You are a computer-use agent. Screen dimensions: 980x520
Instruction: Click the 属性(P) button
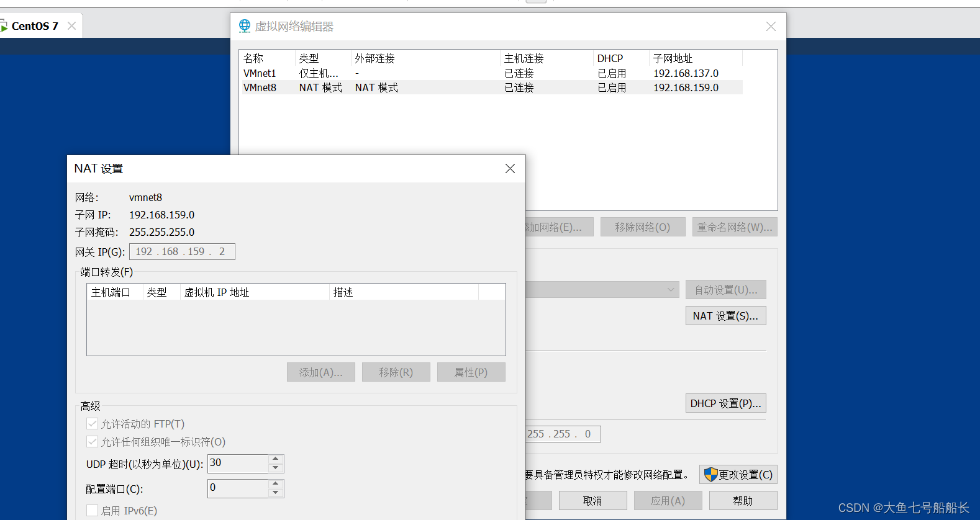pyautogui.click(x=471, y=372)
